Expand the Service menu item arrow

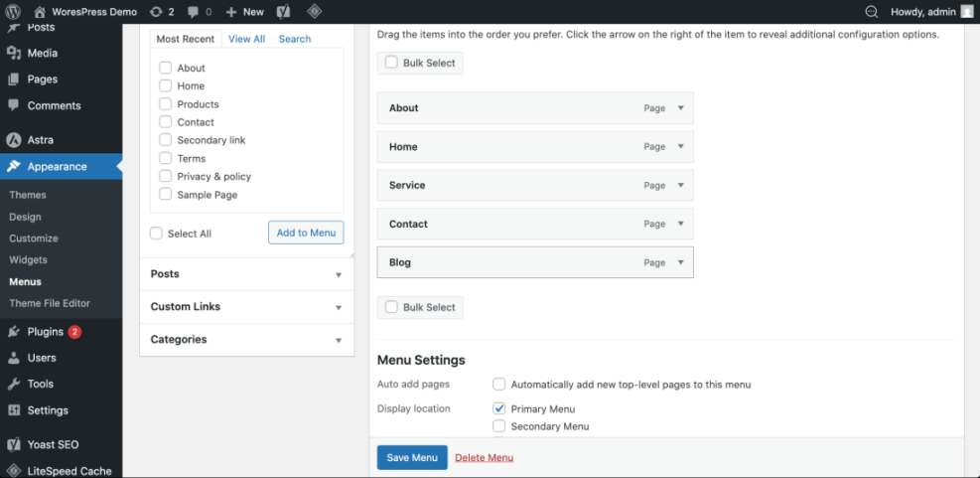681,186
